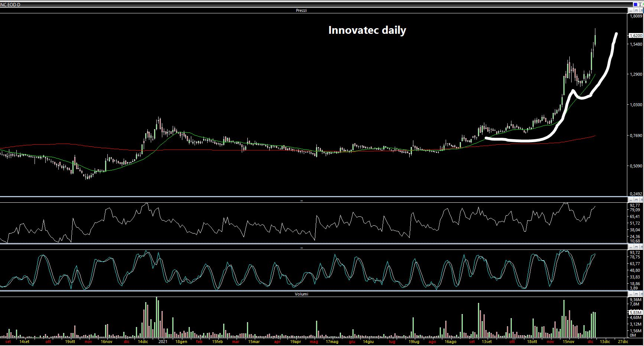Click the 14dic date on the time axis
Viewport: 644px width, 346px height.
tap(143, 342)
